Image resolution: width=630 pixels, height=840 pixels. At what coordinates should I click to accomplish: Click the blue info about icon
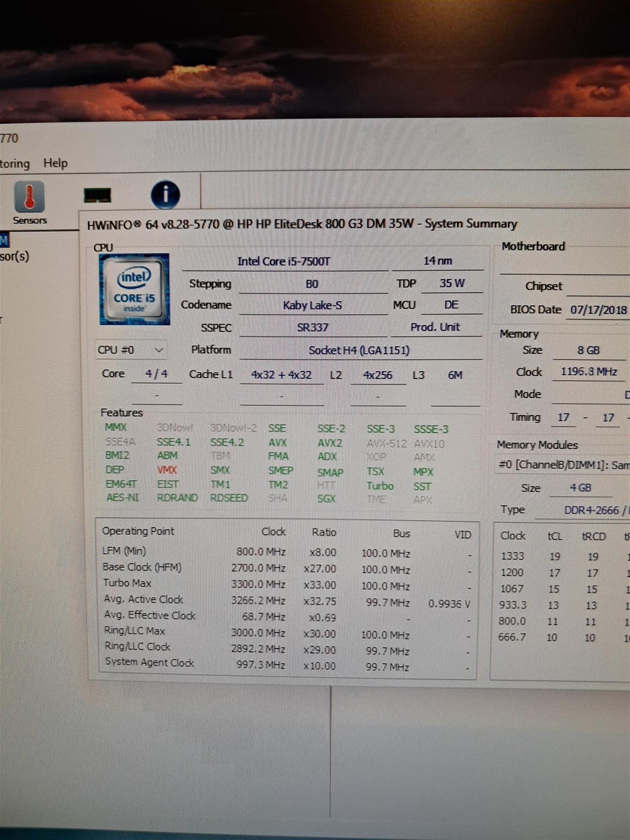[165, 195]
